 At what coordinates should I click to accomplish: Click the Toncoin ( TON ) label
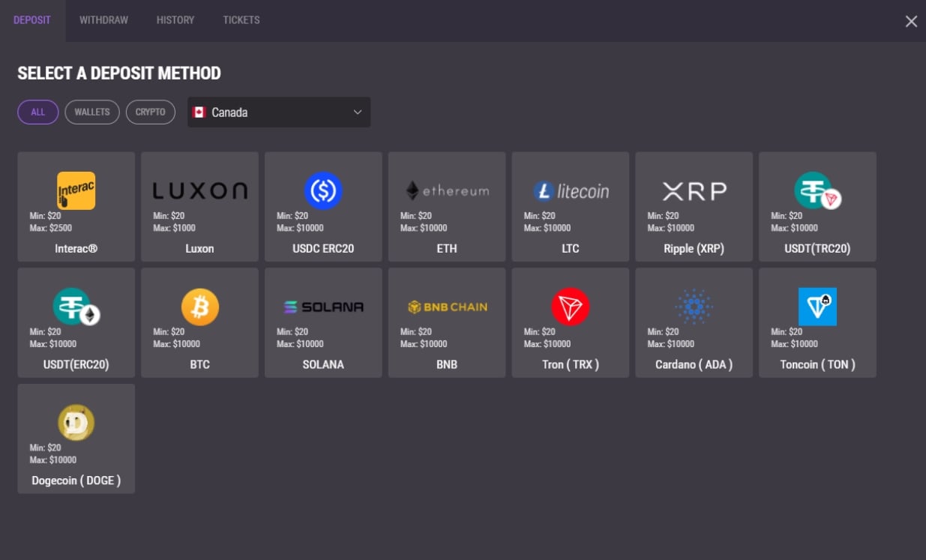(817, 364)
